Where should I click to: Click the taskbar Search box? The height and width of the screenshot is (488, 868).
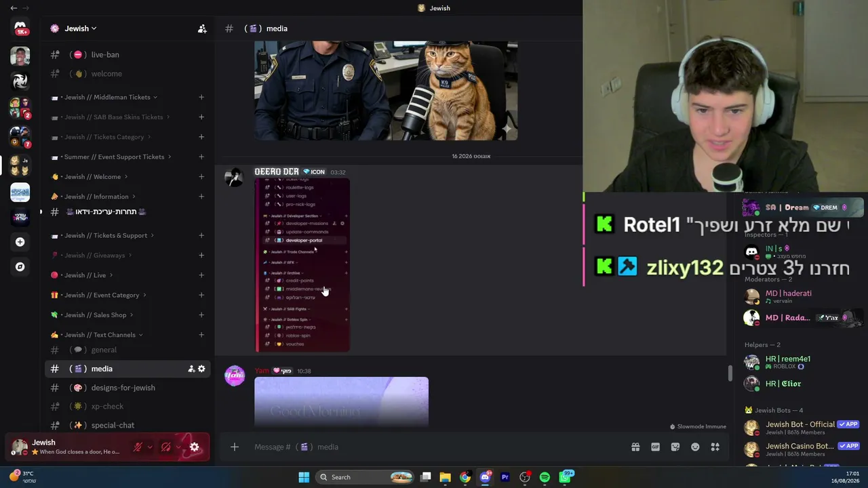[x=366, y=477]
